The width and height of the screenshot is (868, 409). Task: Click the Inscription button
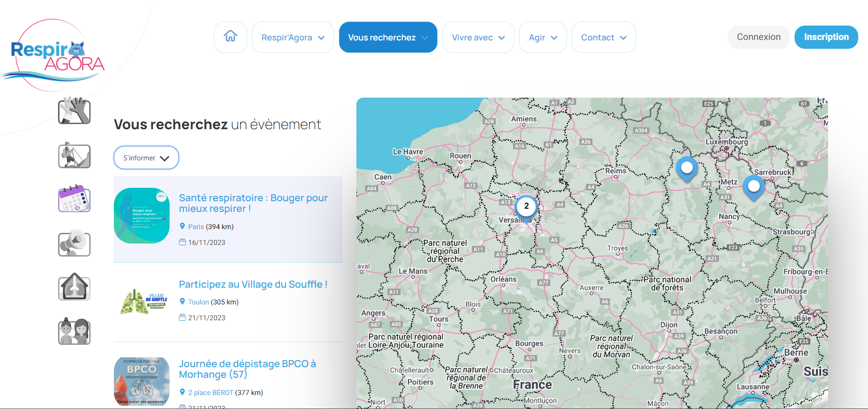826,37
